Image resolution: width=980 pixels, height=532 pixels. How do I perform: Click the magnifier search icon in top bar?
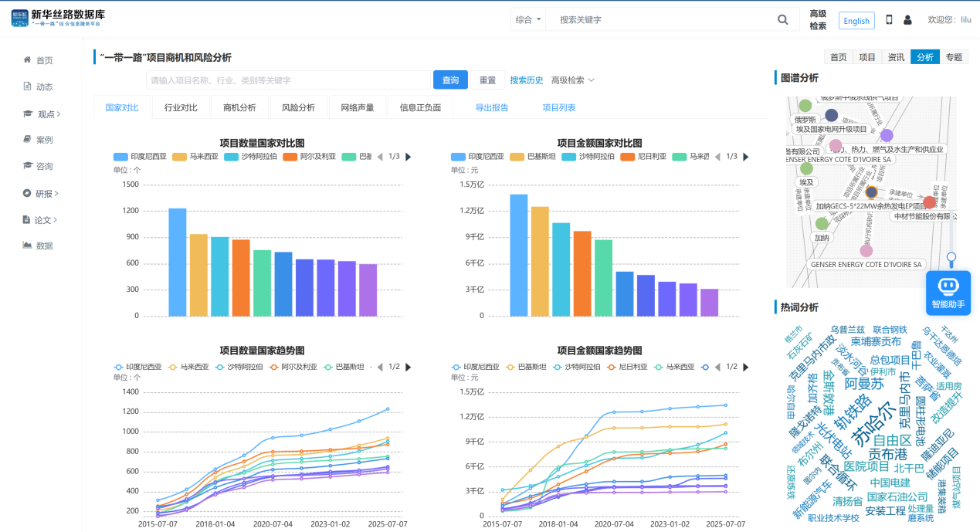click(x=783, y=20)
